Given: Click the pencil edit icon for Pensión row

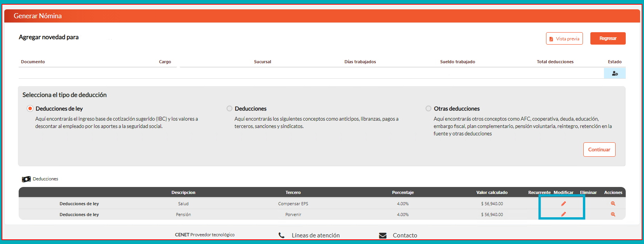Looking at the screenshot, I should click(x=563, y=214).
